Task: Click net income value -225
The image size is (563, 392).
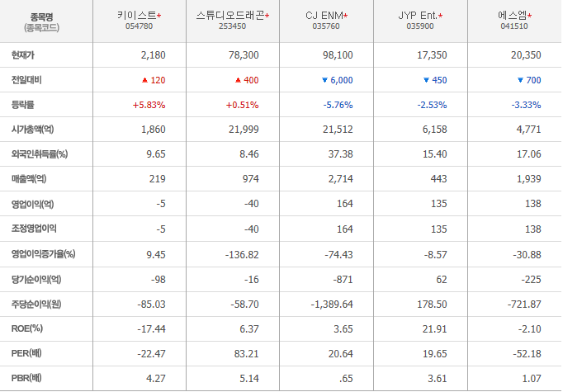Action: (x=531, y=279)
